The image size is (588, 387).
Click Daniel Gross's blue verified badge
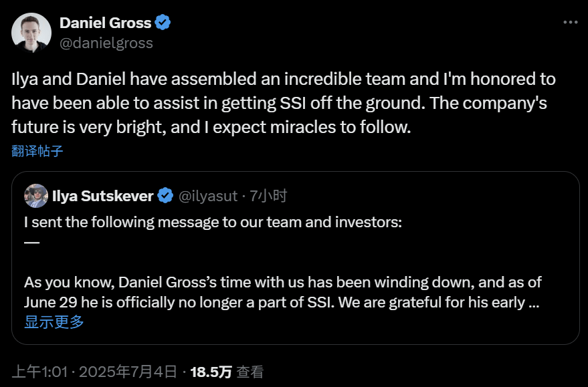[x=163, y=23]
